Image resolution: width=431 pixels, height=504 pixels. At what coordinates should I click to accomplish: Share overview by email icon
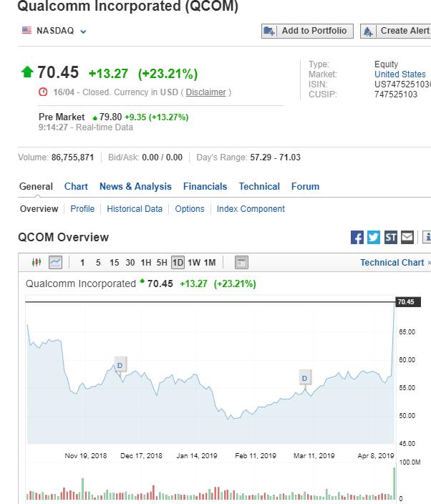407,238
